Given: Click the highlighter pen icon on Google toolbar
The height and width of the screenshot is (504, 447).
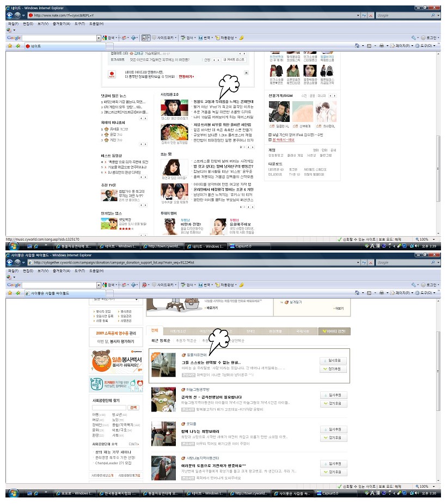Looking at the screenshot, I should pos(241,284).
